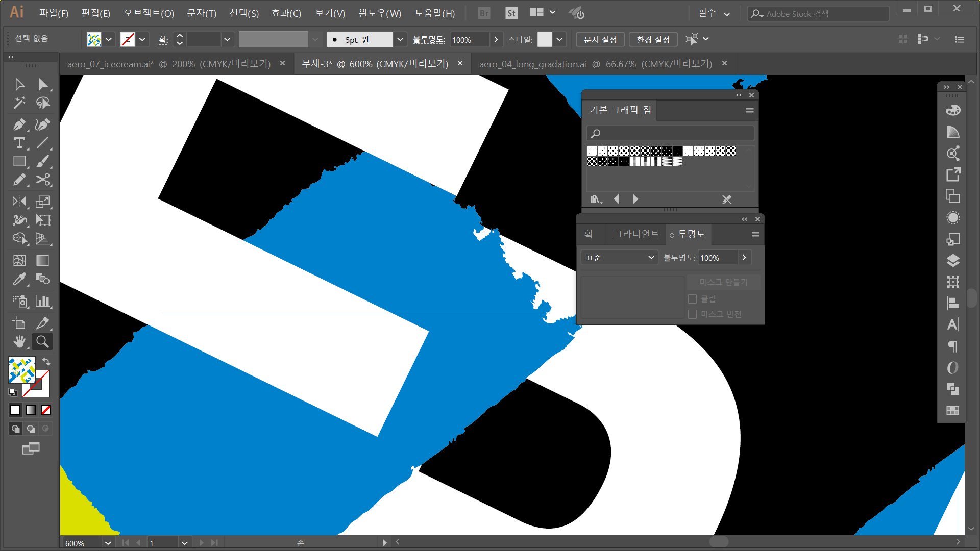
Task: Select the Curvature tool
Action: point(43,124)
